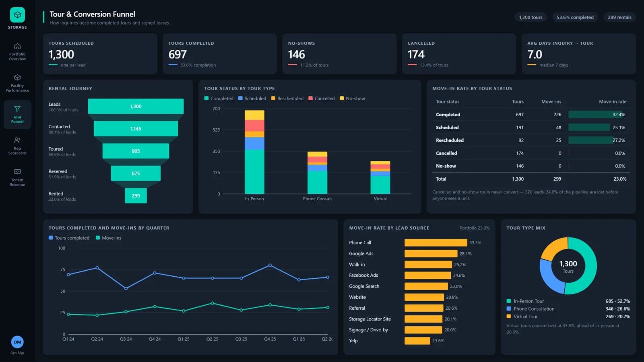Switch to Tour Funnel page

click(17, 115)
